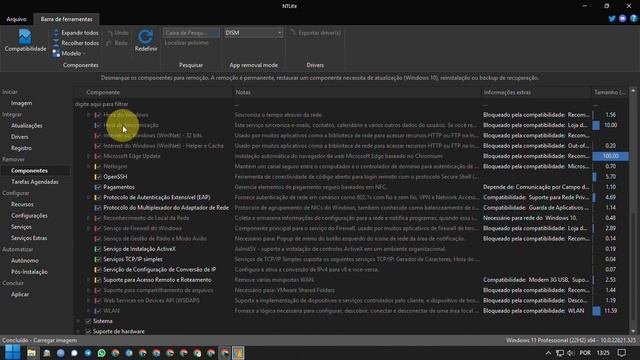Expand the WLAN row
640x360 pixels.
coord(88,311)
